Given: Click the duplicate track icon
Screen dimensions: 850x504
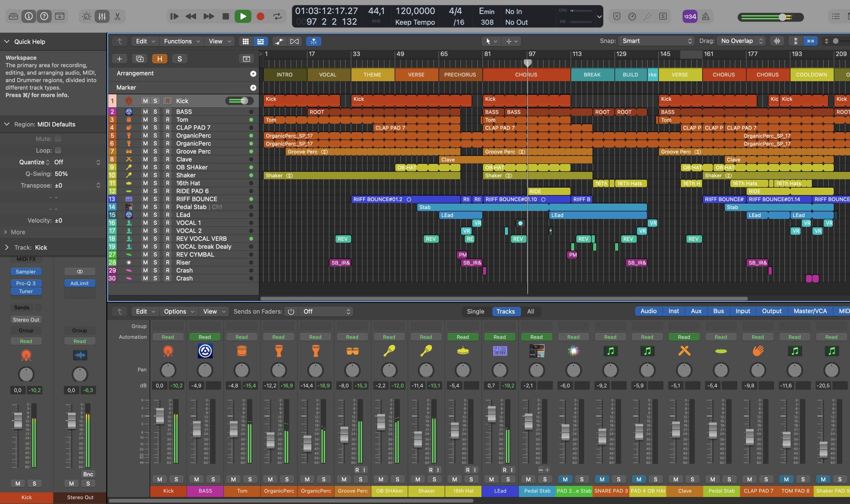Looking at the screenshot, I should 139,59.
